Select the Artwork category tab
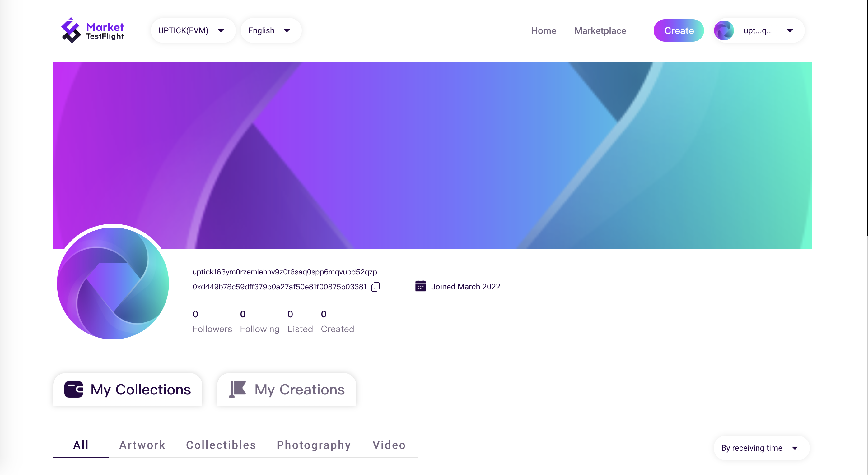868x475 pixels. [142, 445]
